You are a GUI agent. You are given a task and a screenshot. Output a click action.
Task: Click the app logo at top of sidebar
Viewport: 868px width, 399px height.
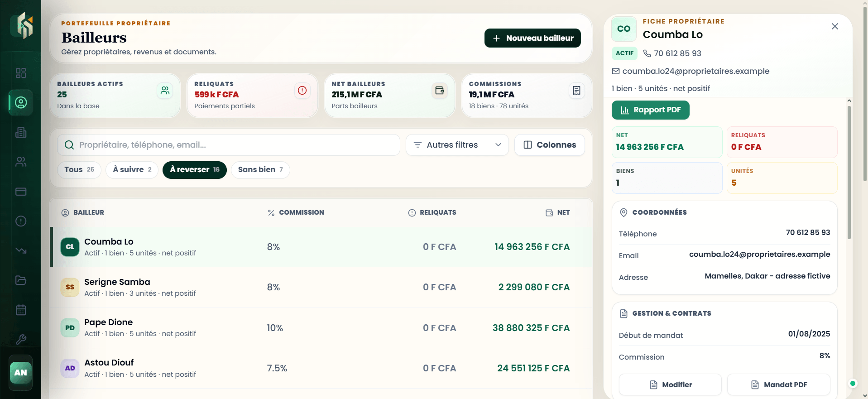(x=21, y=26)
